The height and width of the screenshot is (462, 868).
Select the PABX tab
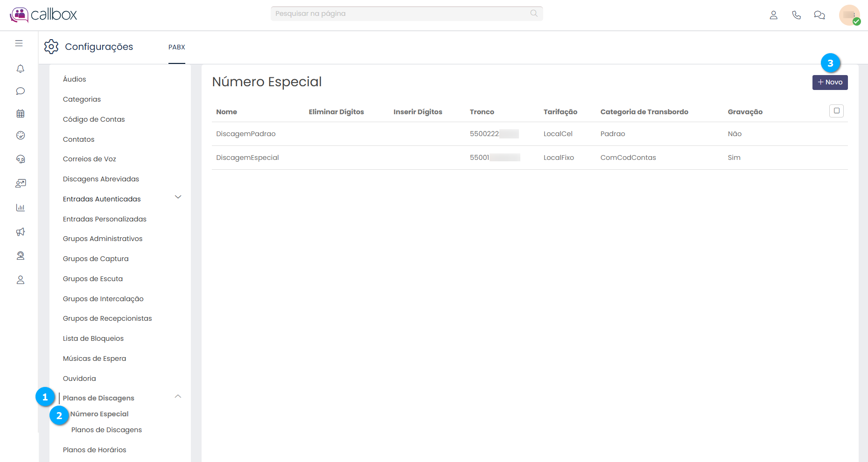click(177, 47)
